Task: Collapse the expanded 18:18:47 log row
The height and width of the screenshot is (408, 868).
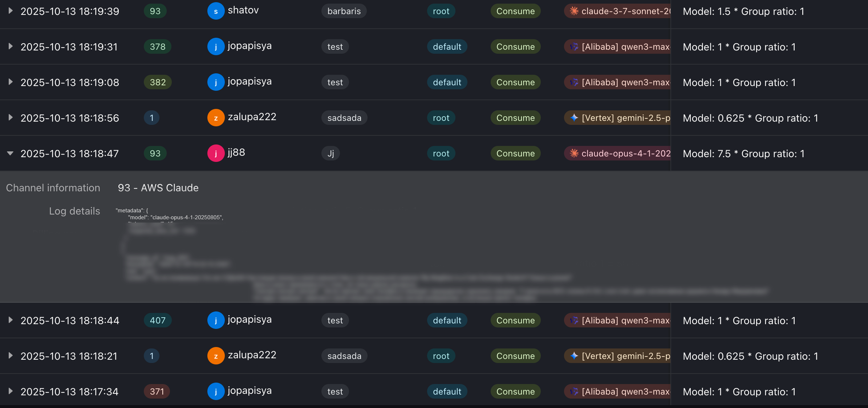Action: [11, 154]
